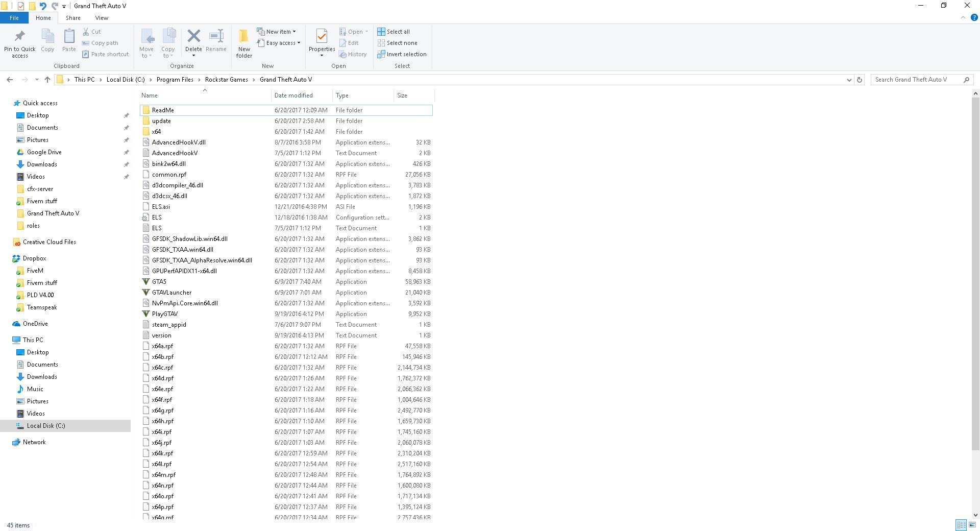This screenshot has height=531, width=980.
Task: Click Paste shortcut command
Action: pyautogui.click(x=105, y=54)
